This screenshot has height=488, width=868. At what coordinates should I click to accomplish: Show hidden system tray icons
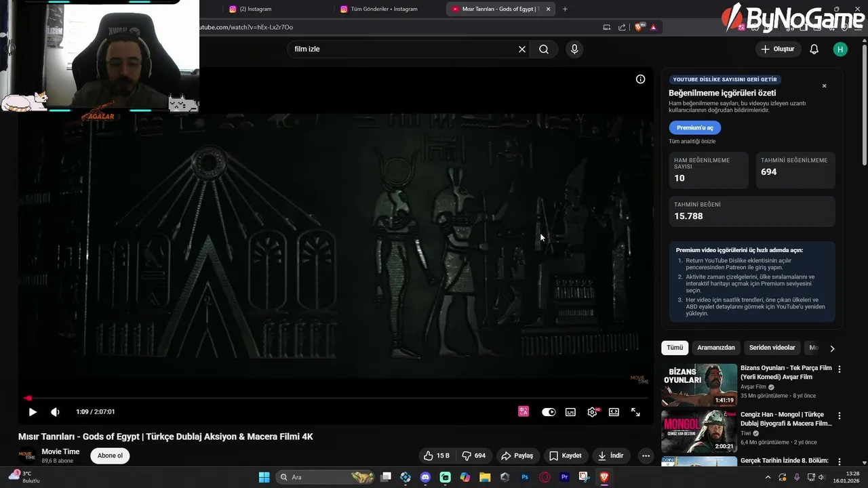pos(768,477)
